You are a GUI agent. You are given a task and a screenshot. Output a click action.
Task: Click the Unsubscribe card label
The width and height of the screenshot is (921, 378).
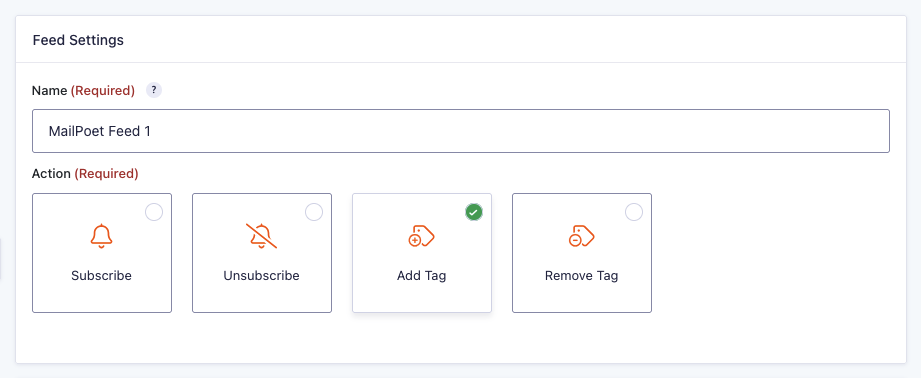pos(261,276)
